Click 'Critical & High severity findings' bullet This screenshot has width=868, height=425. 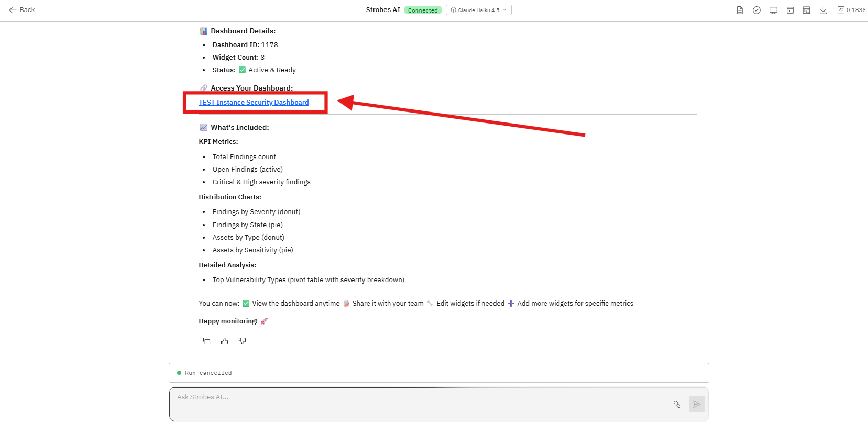(x=261, y=182)
